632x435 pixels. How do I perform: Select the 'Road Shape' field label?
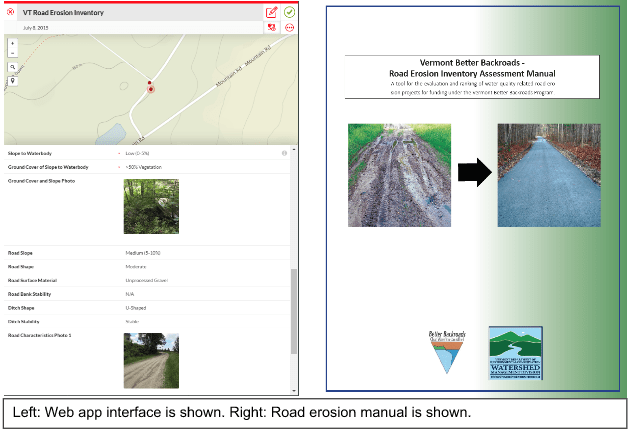click(x=21, y=266)
